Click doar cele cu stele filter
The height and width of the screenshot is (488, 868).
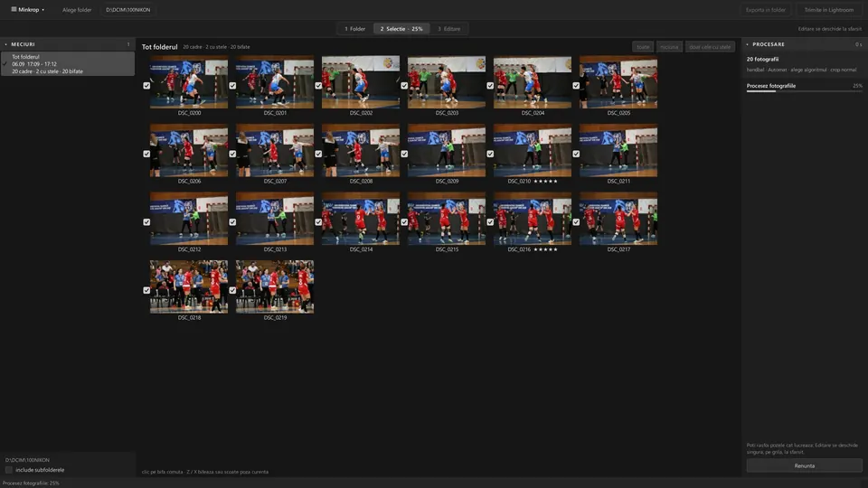710,47
